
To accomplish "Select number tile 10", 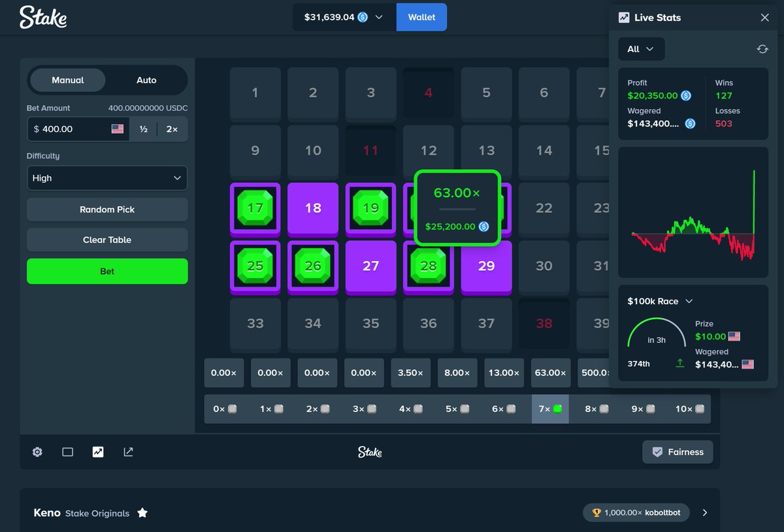I will (x=313, y=151).
